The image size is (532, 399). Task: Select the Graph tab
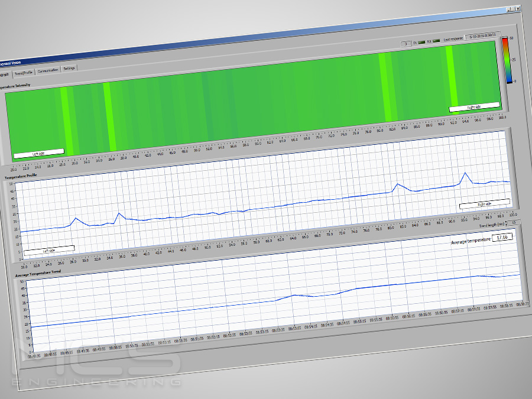click(x=5, y=74)
